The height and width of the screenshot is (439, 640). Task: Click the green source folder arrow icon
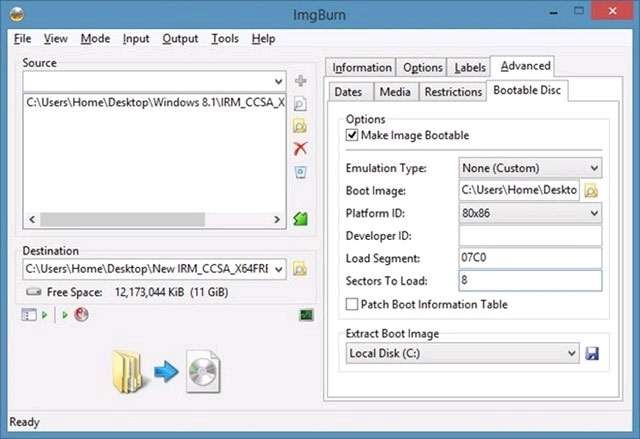click(x=300, y=218)
